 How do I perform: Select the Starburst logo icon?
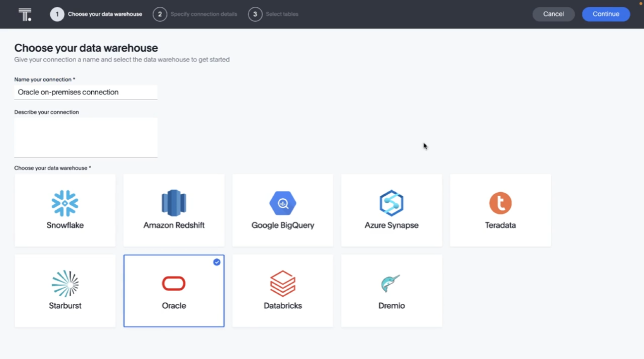tap(65, 284)
